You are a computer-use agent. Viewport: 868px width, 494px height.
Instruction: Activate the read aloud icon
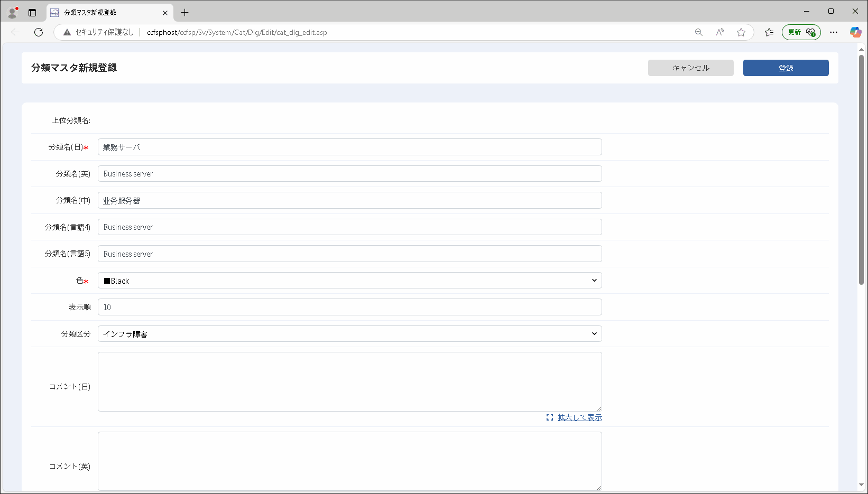(720, 32)
